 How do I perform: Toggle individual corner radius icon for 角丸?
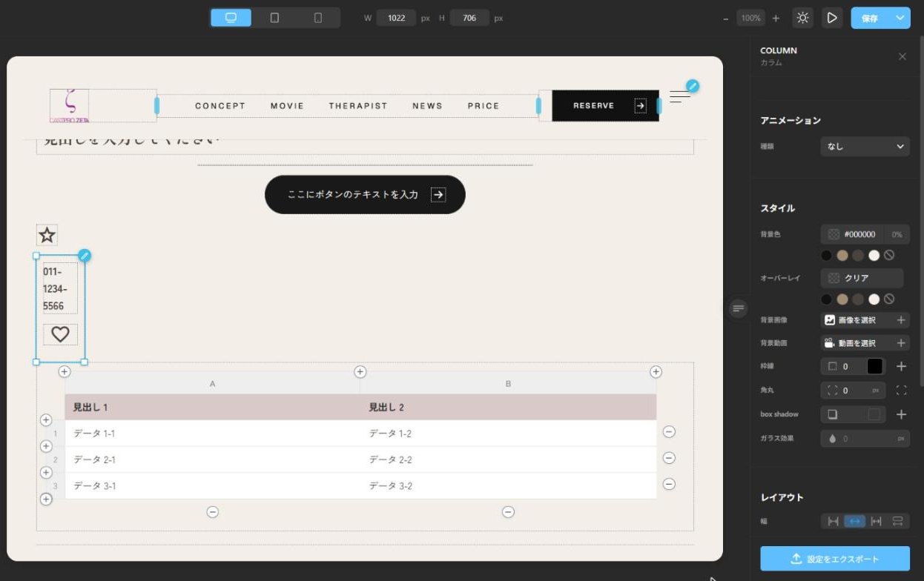(901, 390)
